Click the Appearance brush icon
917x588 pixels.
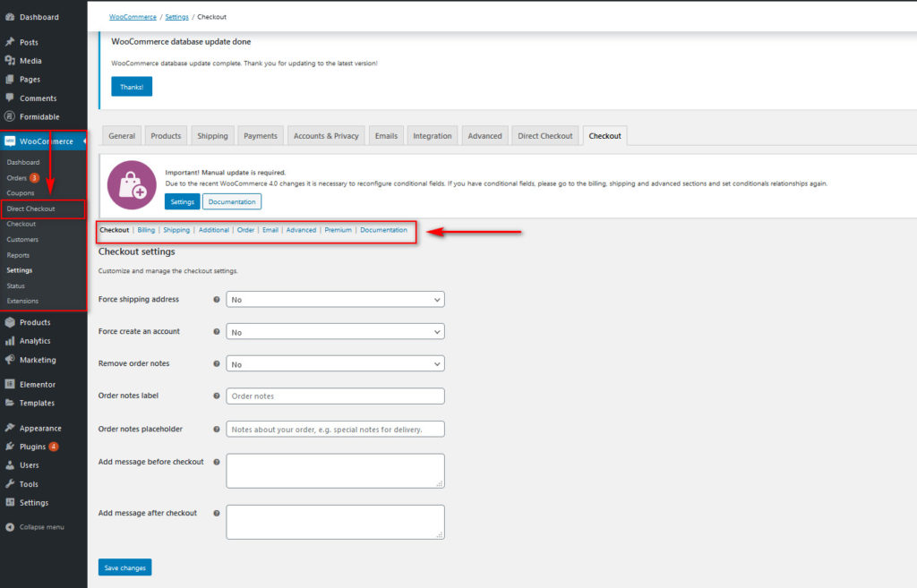(x=10, y=428)
